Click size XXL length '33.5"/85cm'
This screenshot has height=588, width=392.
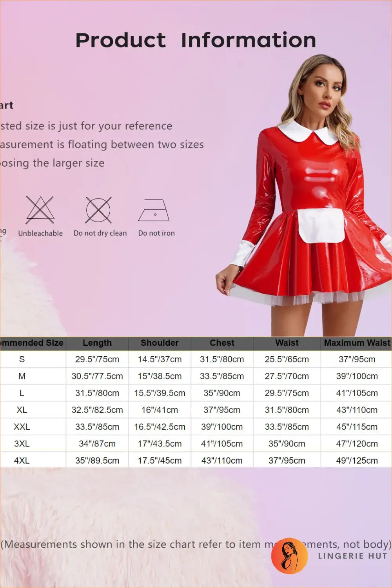pos(97,426)
